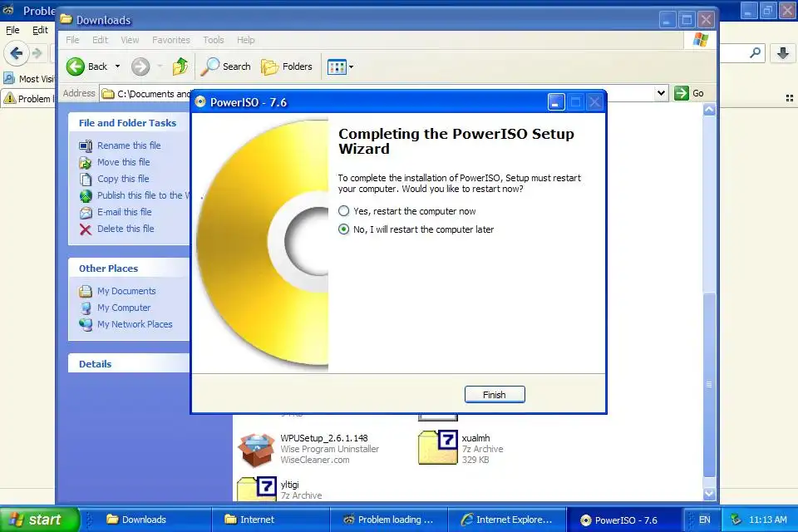Click the e-mail envelope icon
This screenshot has height=532, width=798.
(x=86, y=213)
